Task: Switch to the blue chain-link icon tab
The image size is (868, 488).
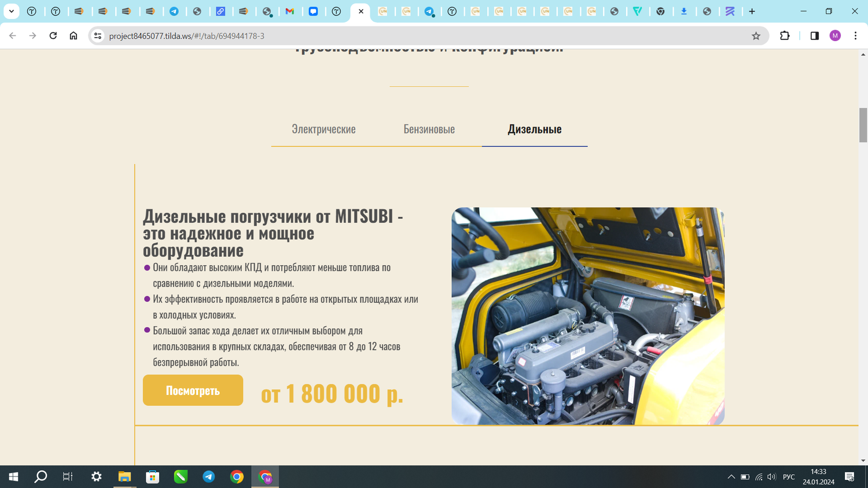Action: [x=220, y=11]
